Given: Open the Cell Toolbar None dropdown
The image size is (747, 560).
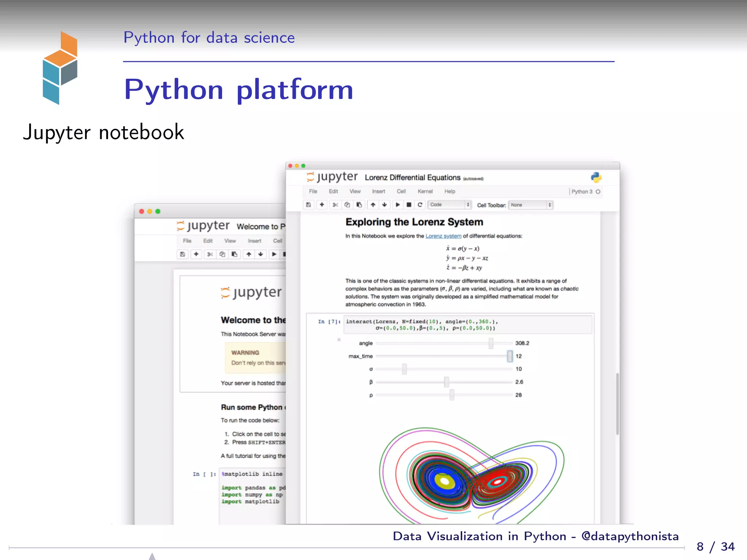Looking at the screenshot, I should pyautogui.click(x=531, y=205).
